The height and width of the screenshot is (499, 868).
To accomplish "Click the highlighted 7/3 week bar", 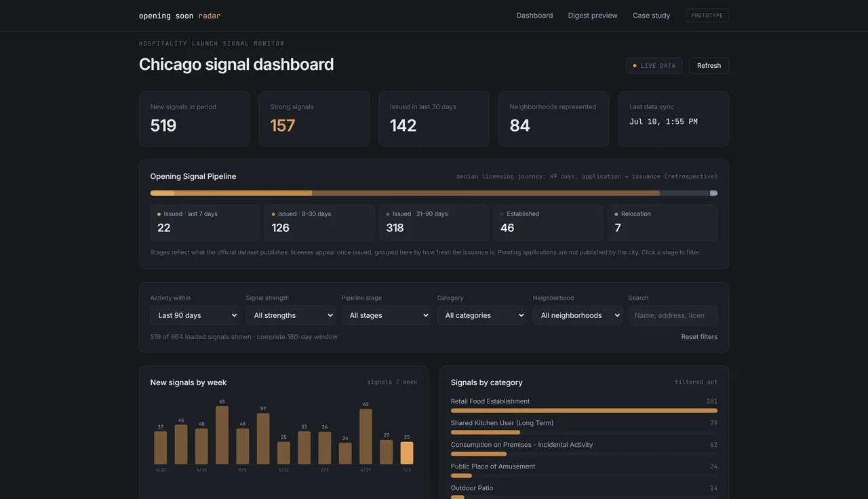I will pyautogui.click(x=407, y=453).
